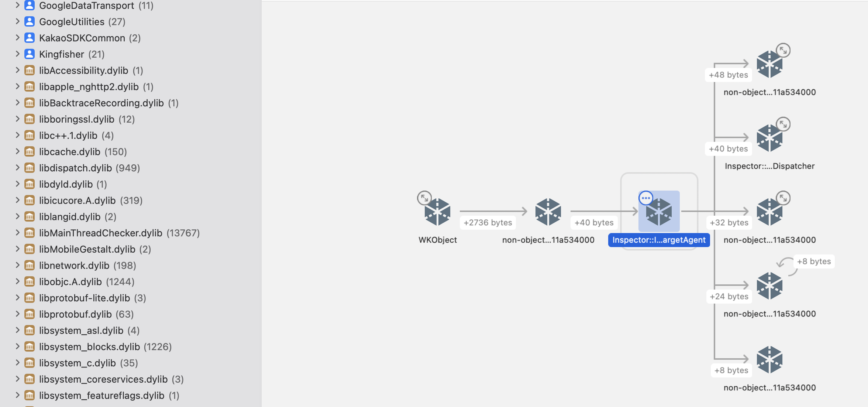Select libsystem_blocks.dylib row
The height and width of the screenshot is (407, 868).
89,347
